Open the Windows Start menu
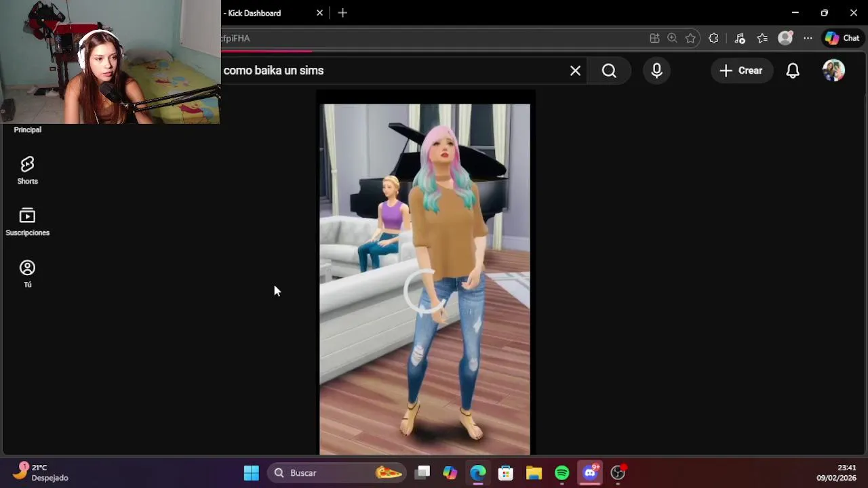 click(x=251, y=472)
